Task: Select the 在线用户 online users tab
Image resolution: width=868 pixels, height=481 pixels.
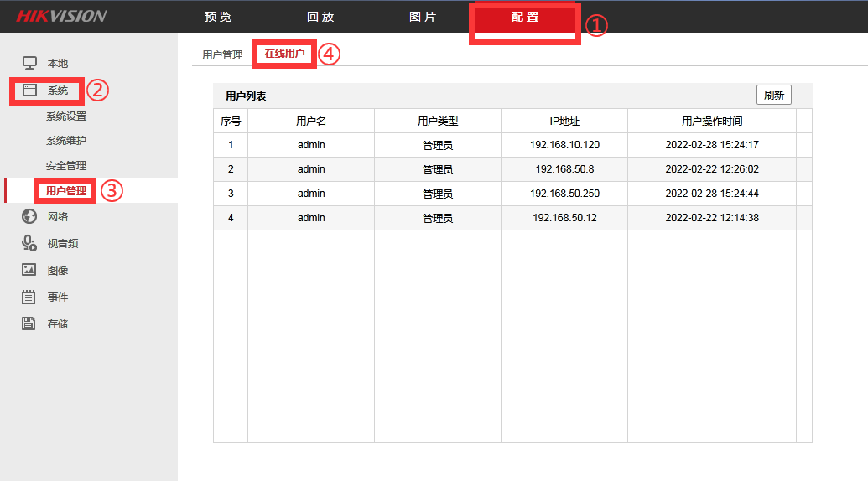Action: coord(284,54)
